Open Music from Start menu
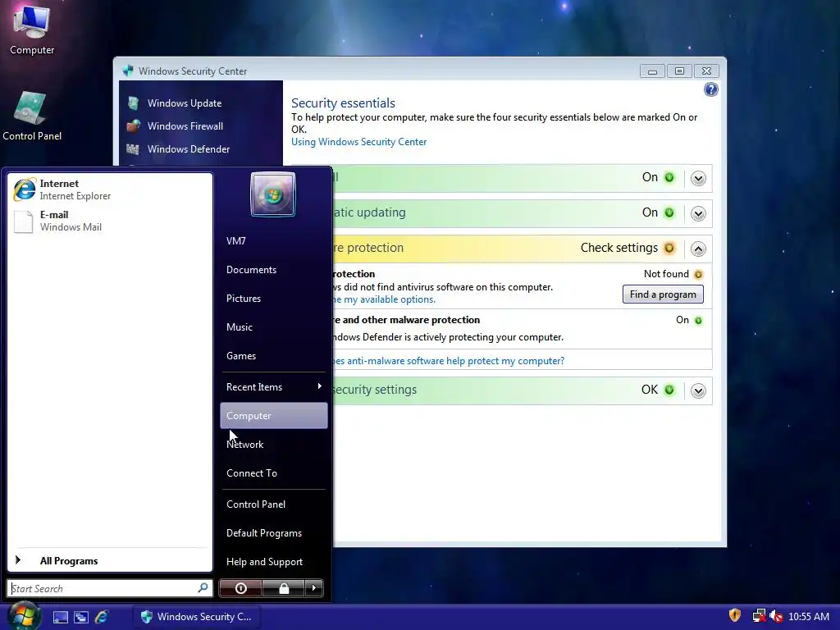Image resolution: width=840 pixels, height=630 pixels. tap(274, 326)
